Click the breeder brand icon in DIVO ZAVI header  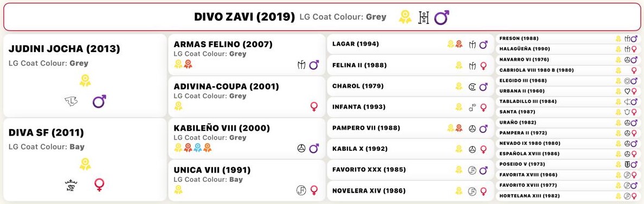(423, 17)
